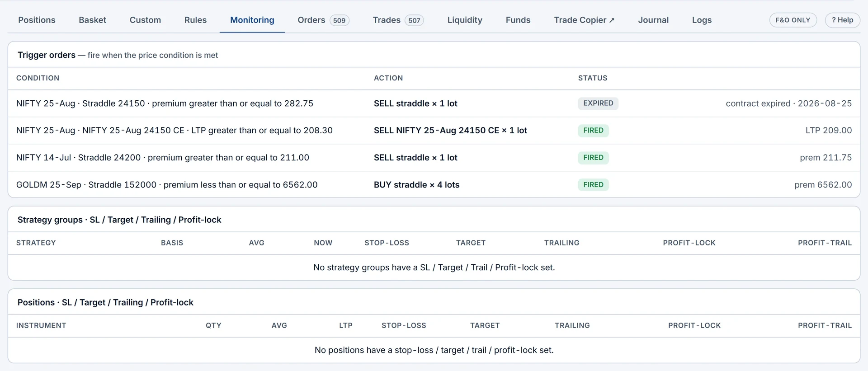
Task: Select the NIFTY 14-Jul Straddle 24200 condition
Action: (x=163, y=158)
